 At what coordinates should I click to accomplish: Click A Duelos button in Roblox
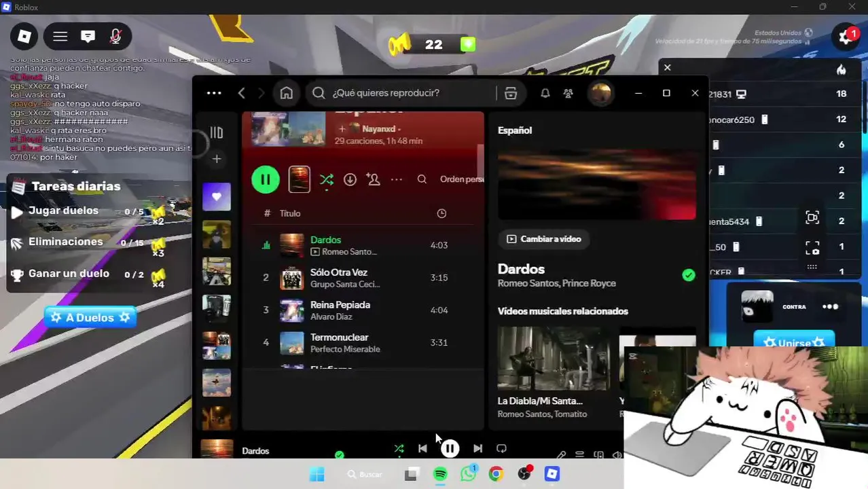click(90, 317)
